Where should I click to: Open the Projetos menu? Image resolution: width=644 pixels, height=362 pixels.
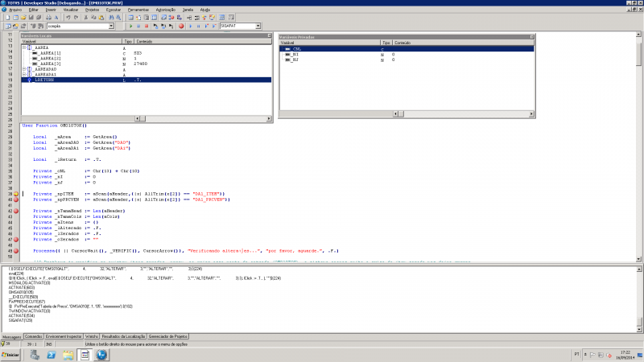click(92, 10)
